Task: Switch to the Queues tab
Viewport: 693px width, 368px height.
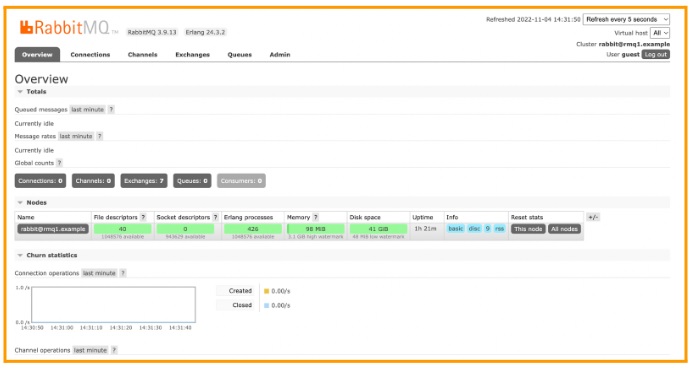Action: pyautogui.click(x=240, y=55)
